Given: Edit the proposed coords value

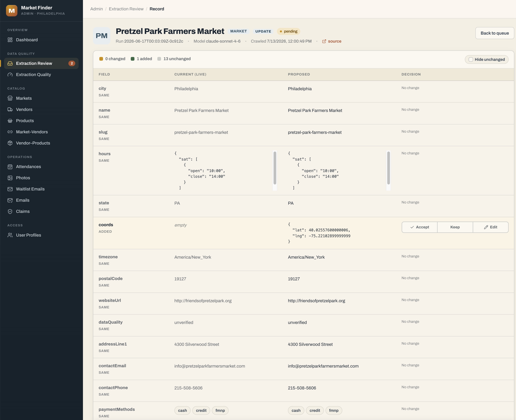Looking at the screenshot, I should tap(491, 227).
